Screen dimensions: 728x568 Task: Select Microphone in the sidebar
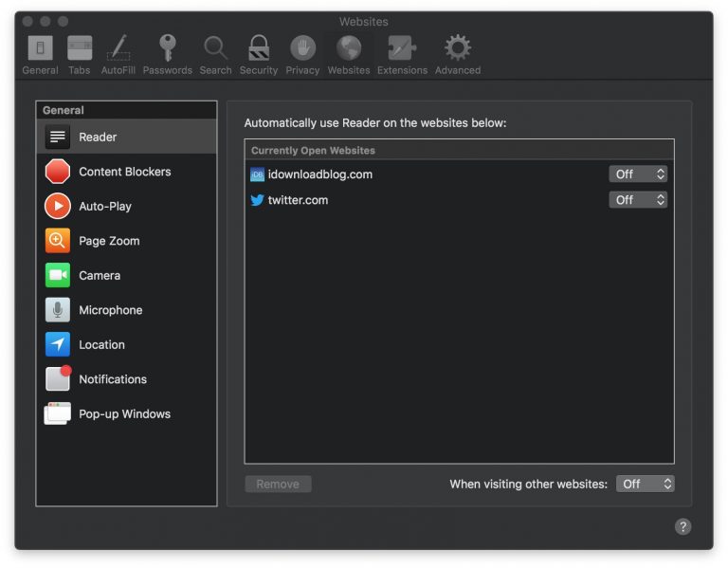126,310
